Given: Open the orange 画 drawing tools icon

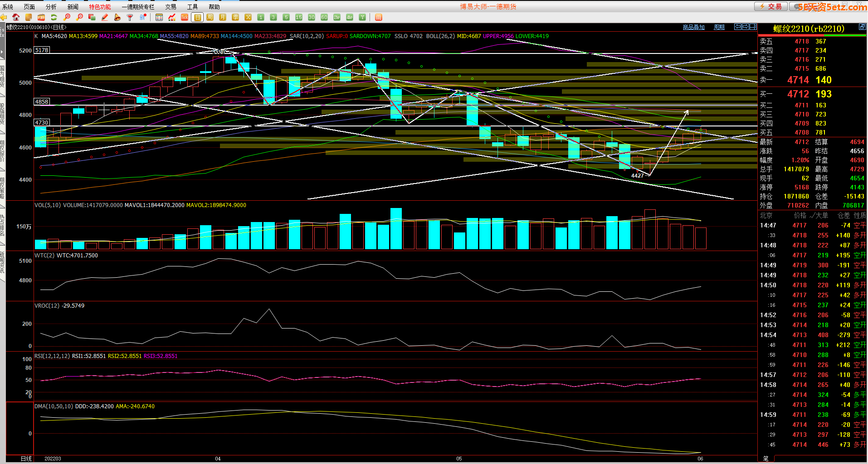Looking at the screenshot, I should (379, 17).
